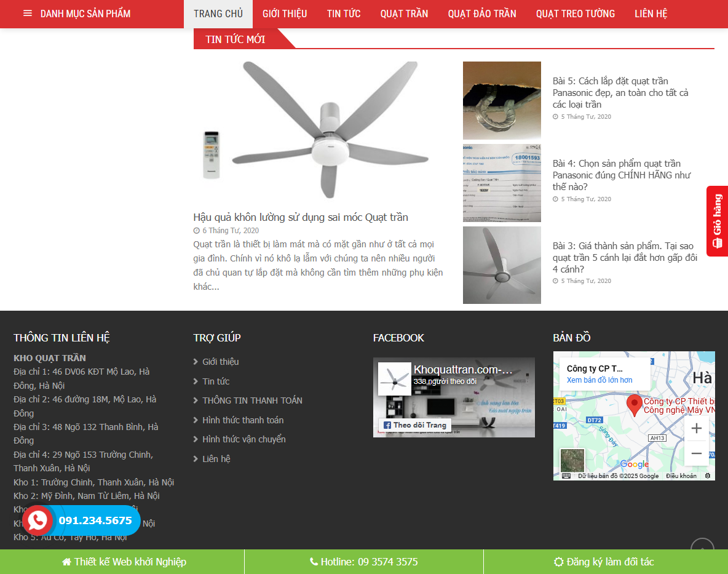Click the scroll-to-top arrow button
The height and width of the screenshot is (574, 728).
(702, 548)
